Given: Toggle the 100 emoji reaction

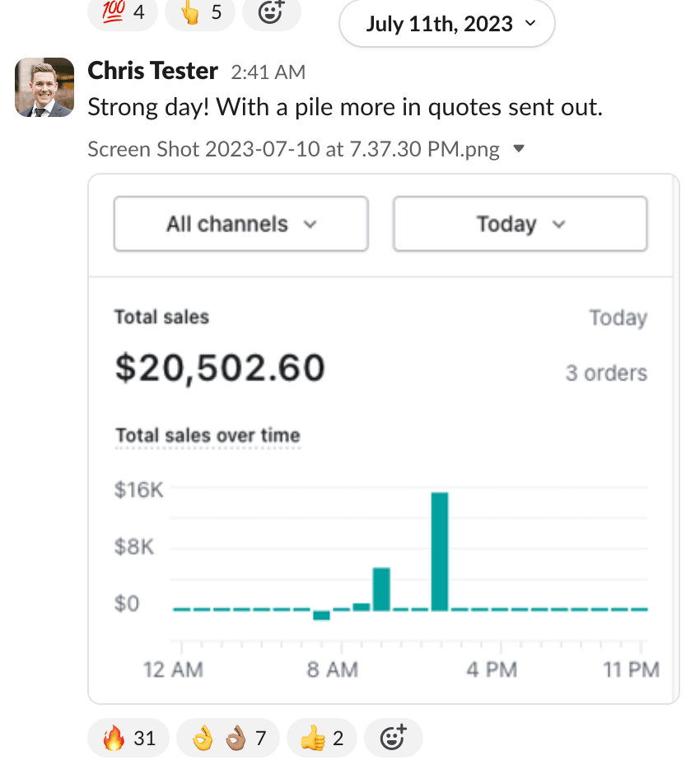Looking at the screenshot, I should 122,12.
